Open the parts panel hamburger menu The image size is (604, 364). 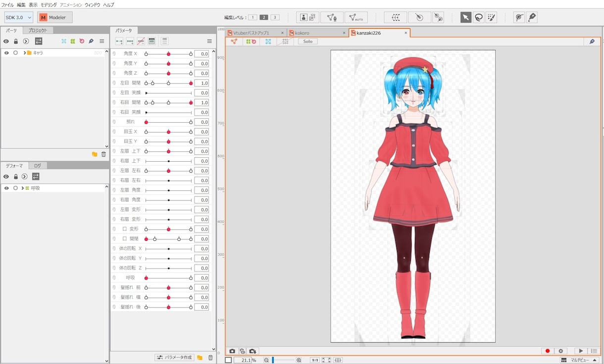click(x=102, y=41)
